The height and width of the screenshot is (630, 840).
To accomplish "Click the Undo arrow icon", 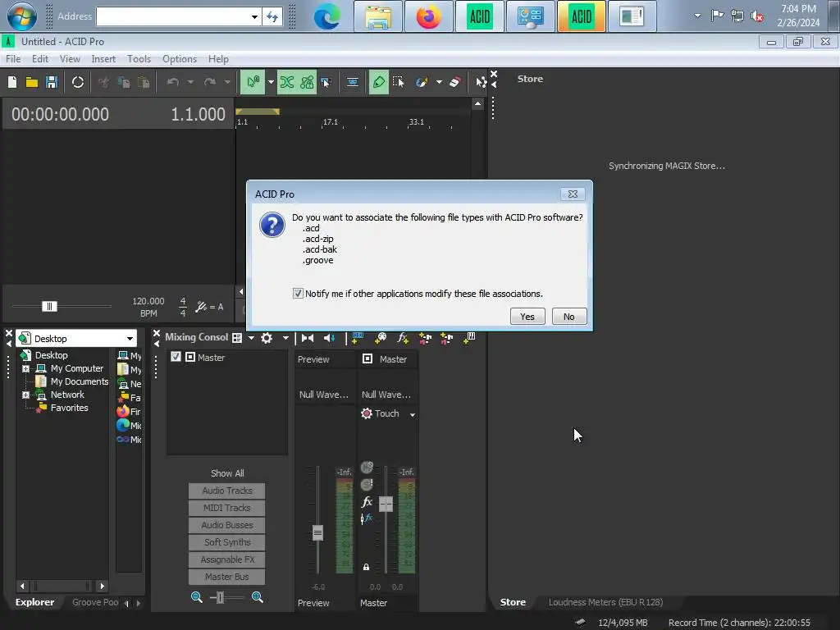I will pos(172,82).
